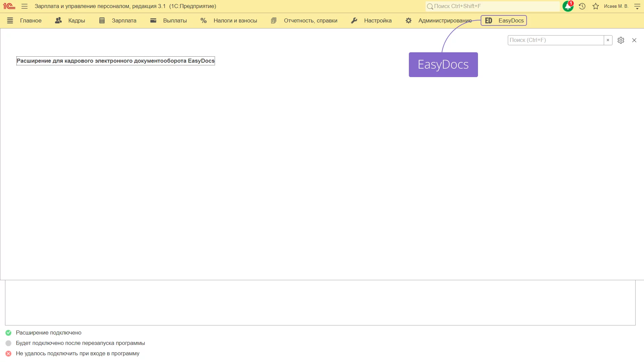Image resolution: width=644 pixels, height=362 pixels.
Task: Expand the service and settings dropdown at top right
Action: coord(637,6)
